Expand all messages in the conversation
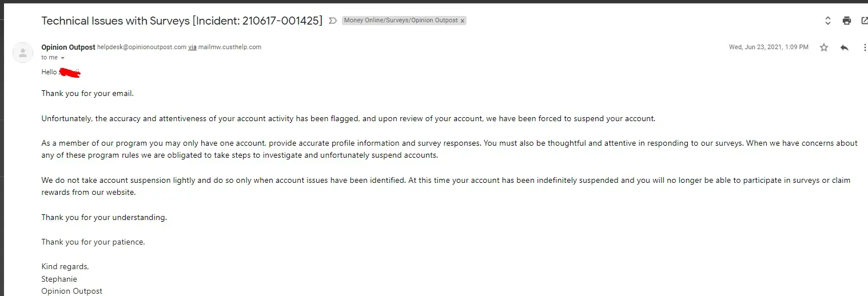 (827, 21)
